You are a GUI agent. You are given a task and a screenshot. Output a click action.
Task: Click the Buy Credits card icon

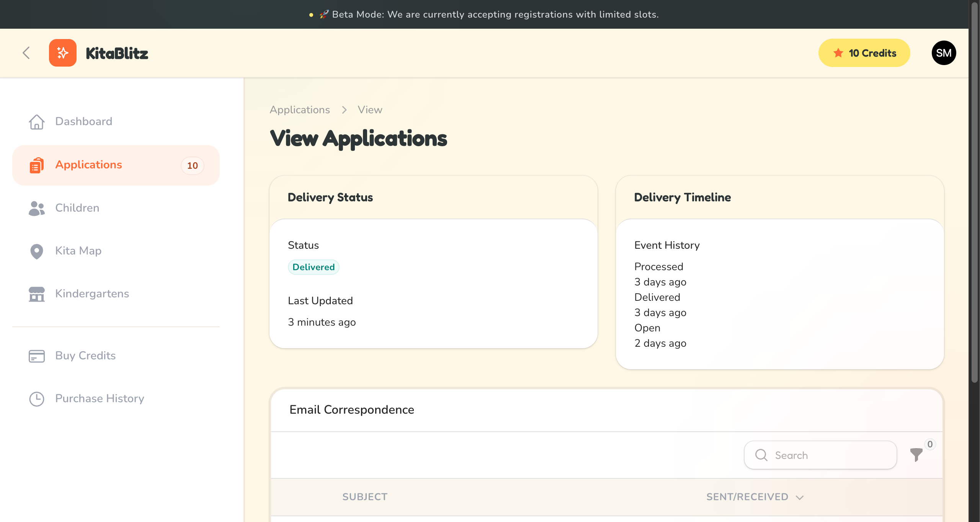tap(37, 356)
